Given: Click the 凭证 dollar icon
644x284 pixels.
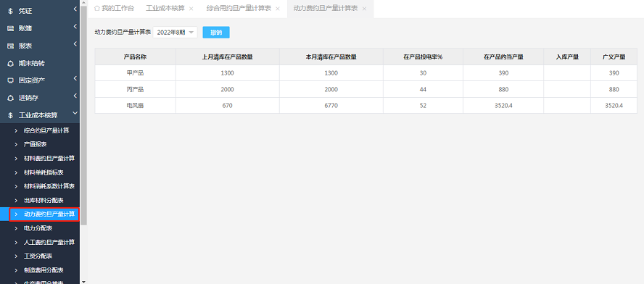Looking at the screenshot, I should pos(11,12).
